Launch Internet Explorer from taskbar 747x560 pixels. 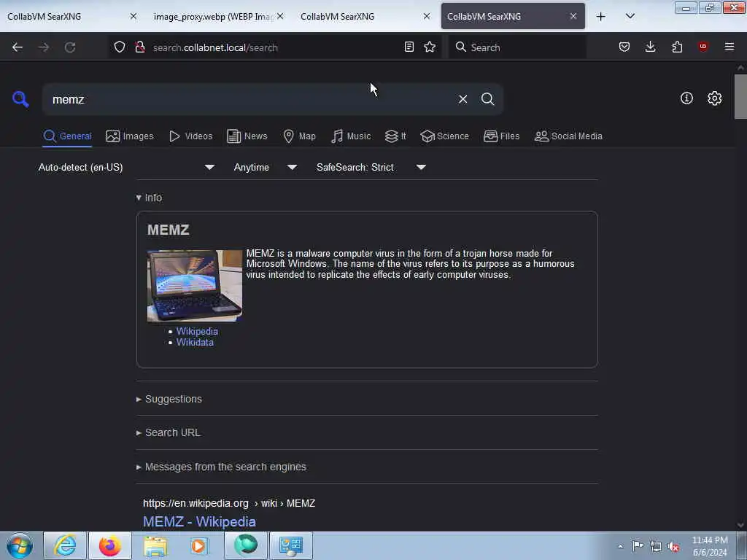pos(65,545)
